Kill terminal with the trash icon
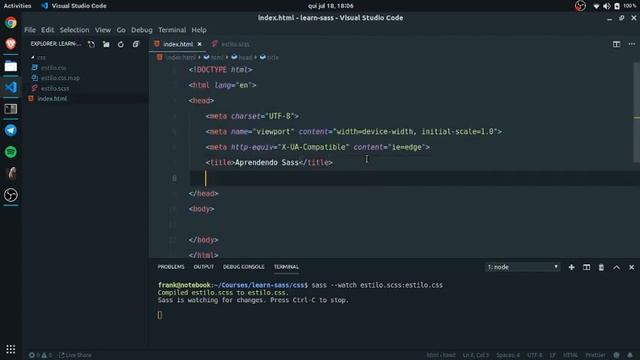The image size is (640, 360). coord(601,267)
